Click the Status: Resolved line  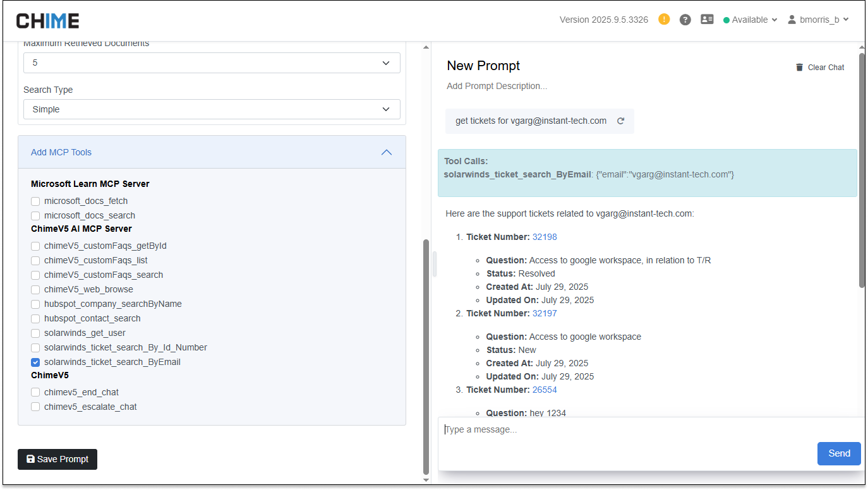point(521,273)
